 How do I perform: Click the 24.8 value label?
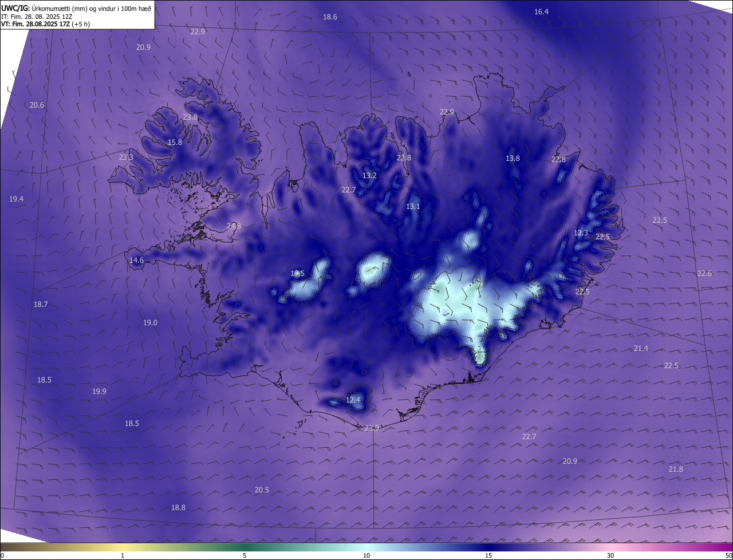tap(234, 226)
